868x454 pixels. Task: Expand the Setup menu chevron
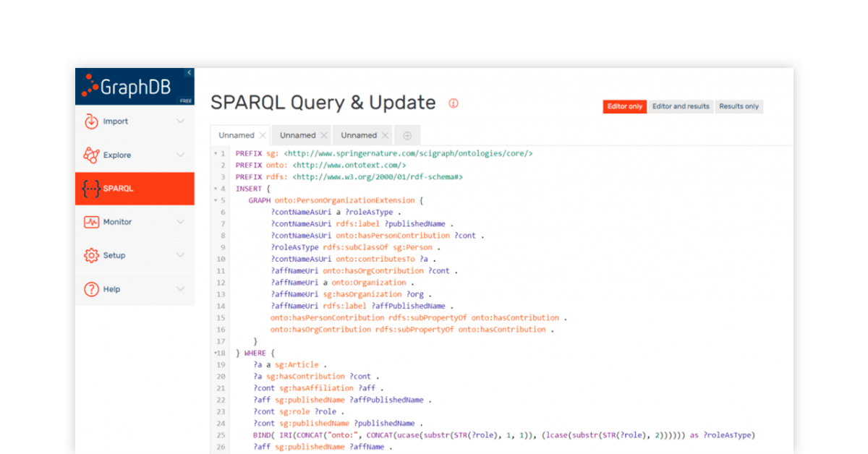tap(181, 255)
